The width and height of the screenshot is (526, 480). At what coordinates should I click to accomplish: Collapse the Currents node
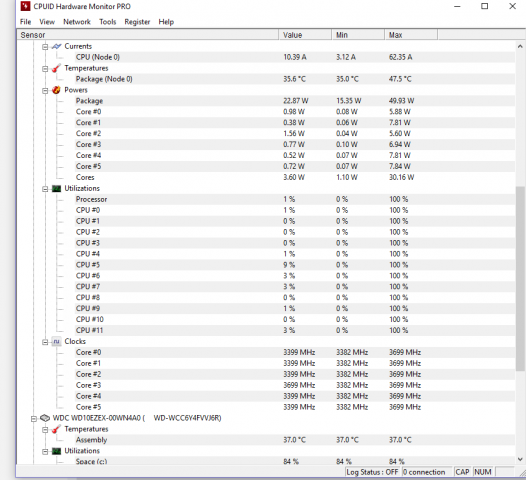(45, 47)
